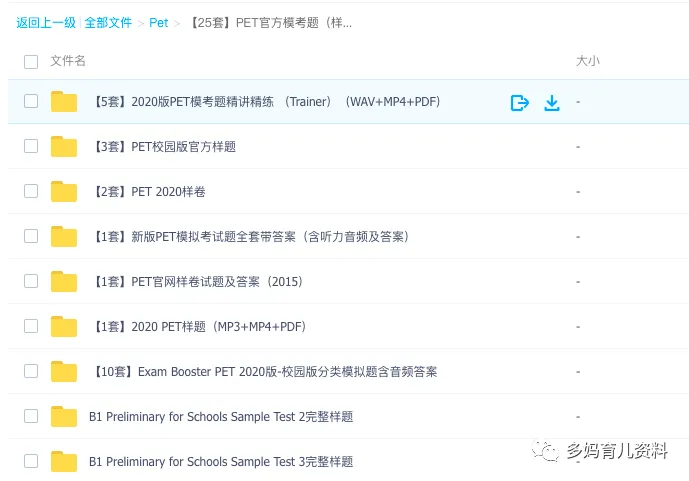Image resolution: width=689 pixels, height=481 pixels.
Task: Open folder icon for 【1套】新版PET模拟考试题
Action: (64, 236)
